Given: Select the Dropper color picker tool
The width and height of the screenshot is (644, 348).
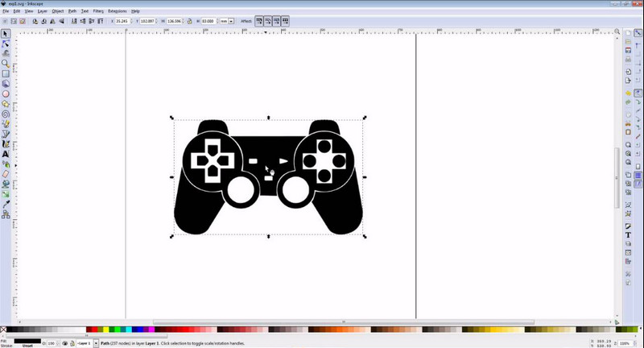Looking at the screenshot, I should pyautogui.click(x=6, y=204).
